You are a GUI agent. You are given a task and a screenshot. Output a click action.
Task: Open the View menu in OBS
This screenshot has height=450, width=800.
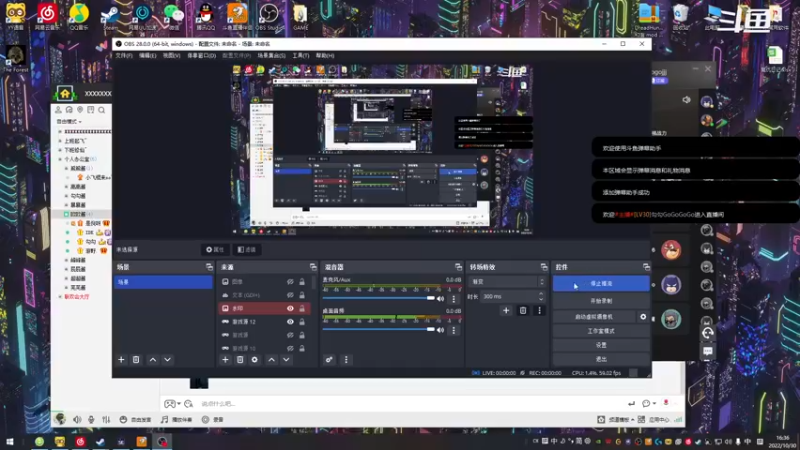pyautogui.click(x=171, y=56)
